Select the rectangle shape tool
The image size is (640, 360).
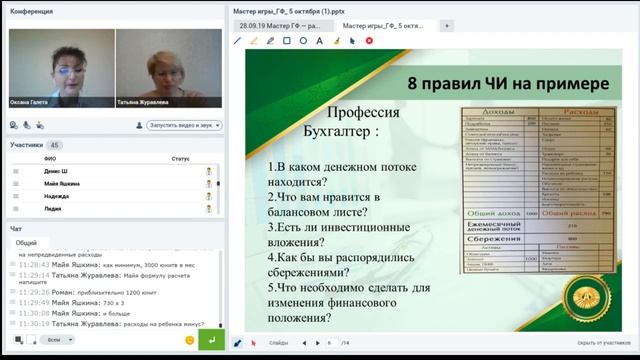point(287,41)
